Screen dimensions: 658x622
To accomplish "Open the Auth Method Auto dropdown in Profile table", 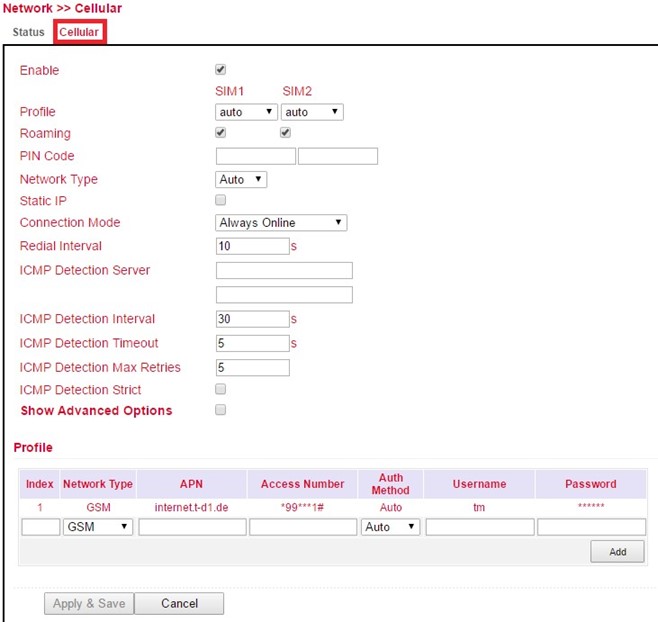I will 390,527.
